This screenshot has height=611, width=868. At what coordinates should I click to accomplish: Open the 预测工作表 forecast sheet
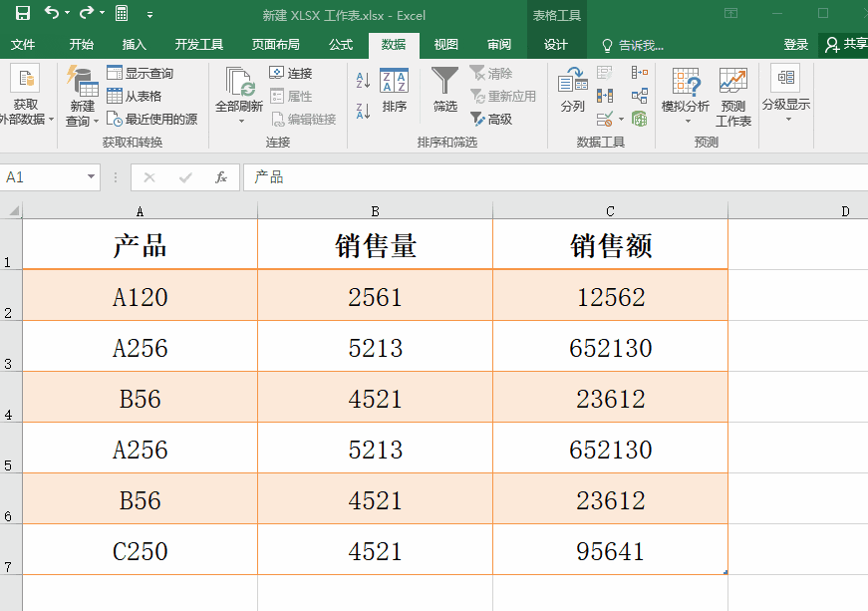tap(732, 98)
